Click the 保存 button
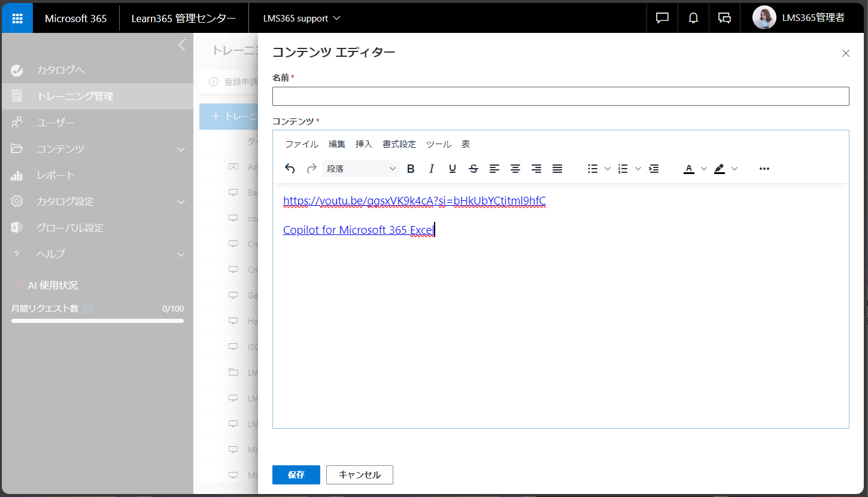Viewport: 868px width, 497px height. 296,475
